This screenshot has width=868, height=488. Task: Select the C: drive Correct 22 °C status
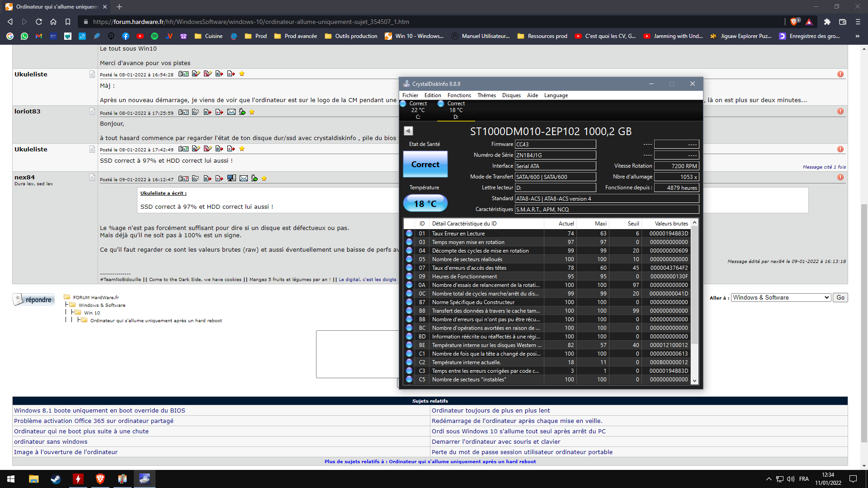pos(417,110)
